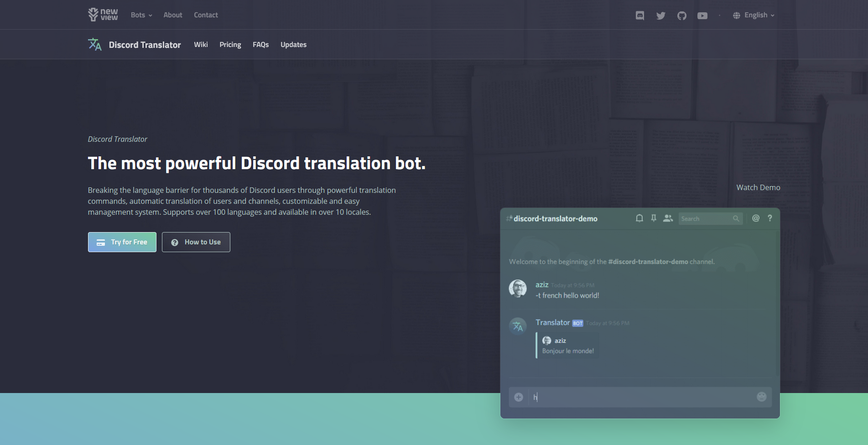Click the italic 'Discord Translator' subtitle
The image size is (868, 445).
click(118, 139)
